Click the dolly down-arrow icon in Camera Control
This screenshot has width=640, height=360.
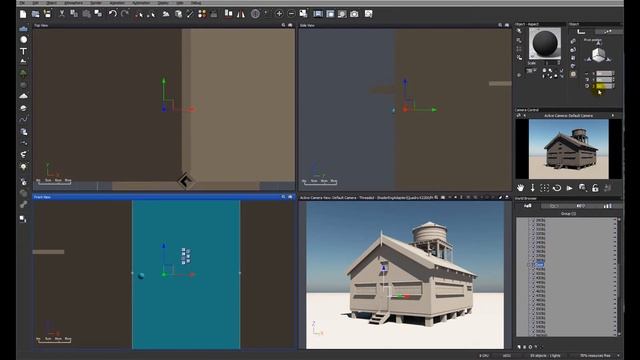pyautogui.click(x=533, y=188)
